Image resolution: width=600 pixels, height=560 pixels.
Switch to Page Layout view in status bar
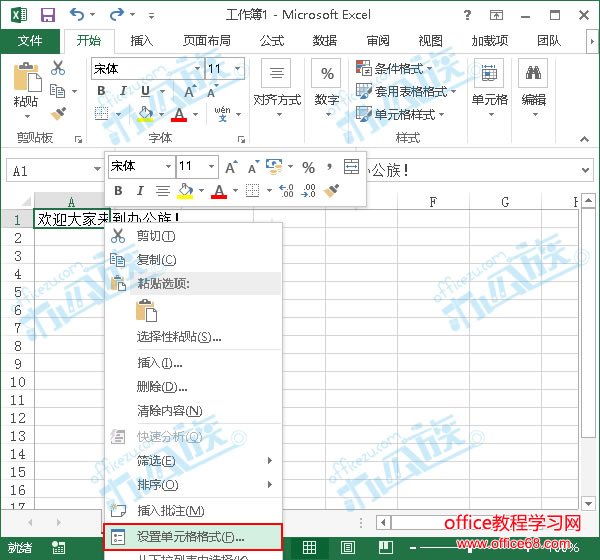pos(347,547)
